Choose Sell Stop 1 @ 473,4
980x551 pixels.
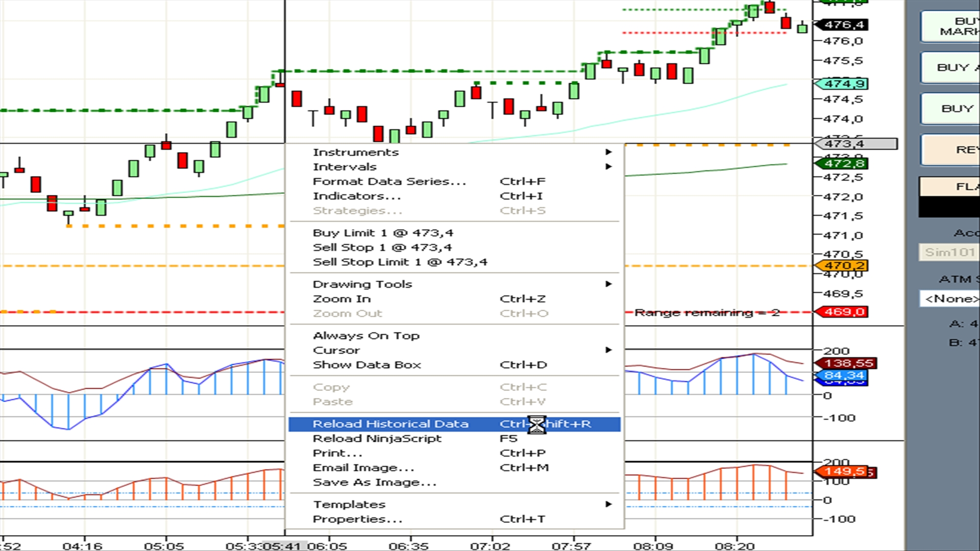point(382,247)
